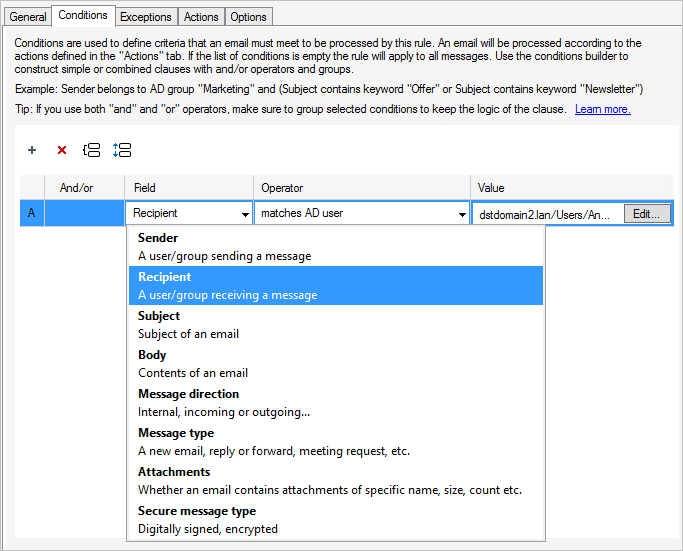Image resolution: width=683 pixels, height=551 pixels.
Task: Click the Value column header
Action: tap(572, 188)
